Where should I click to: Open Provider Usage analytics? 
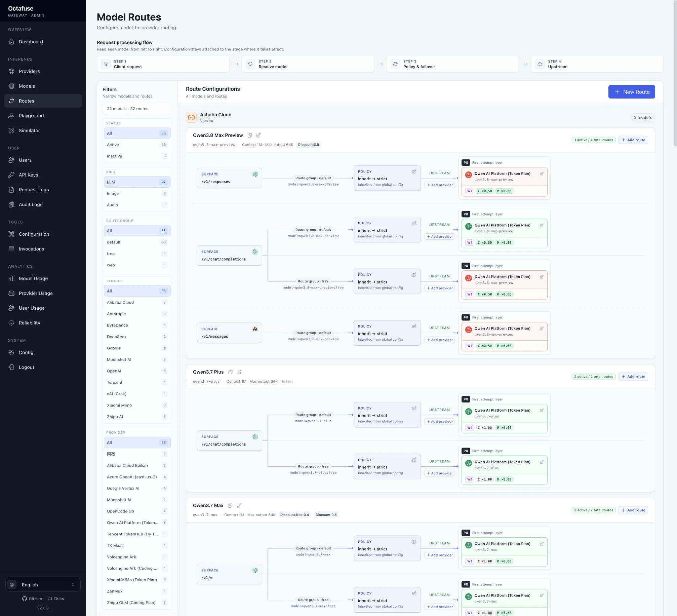pos(43,293)
